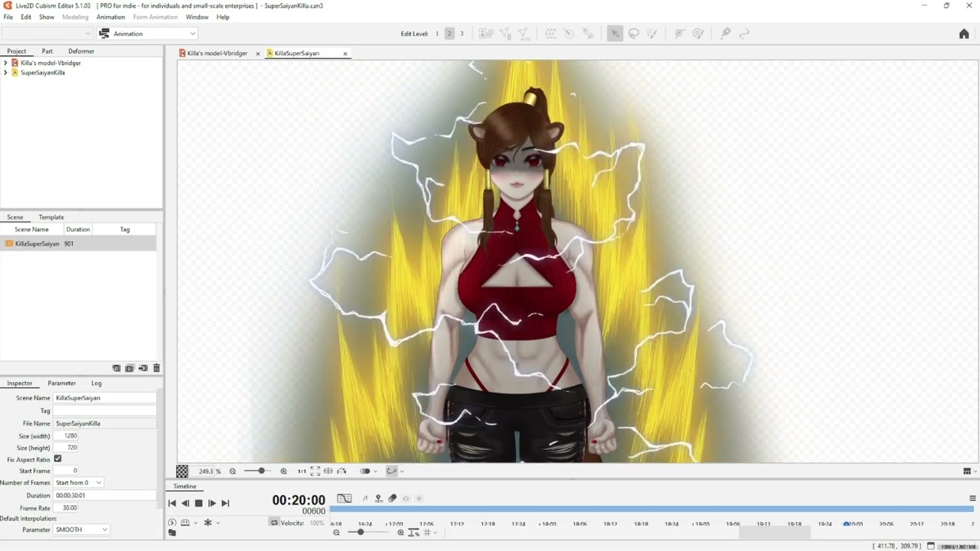Screen dimensions: 980x551
Task: Click the flip canvas view icon
Action: (x=341, y=471)
